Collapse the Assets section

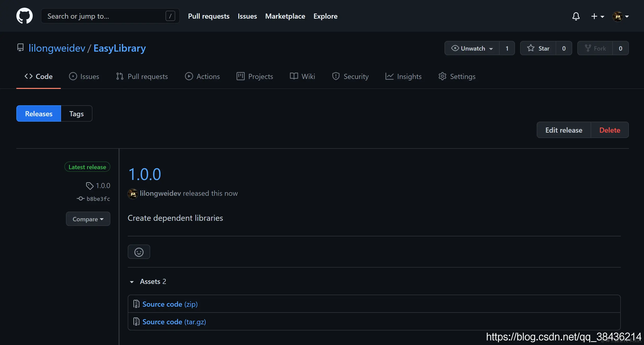(132, 282)
